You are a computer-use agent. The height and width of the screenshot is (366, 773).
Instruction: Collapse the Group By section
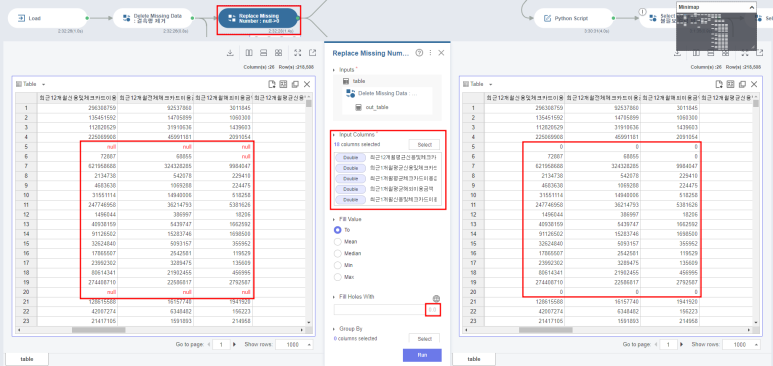coord(335,329)
